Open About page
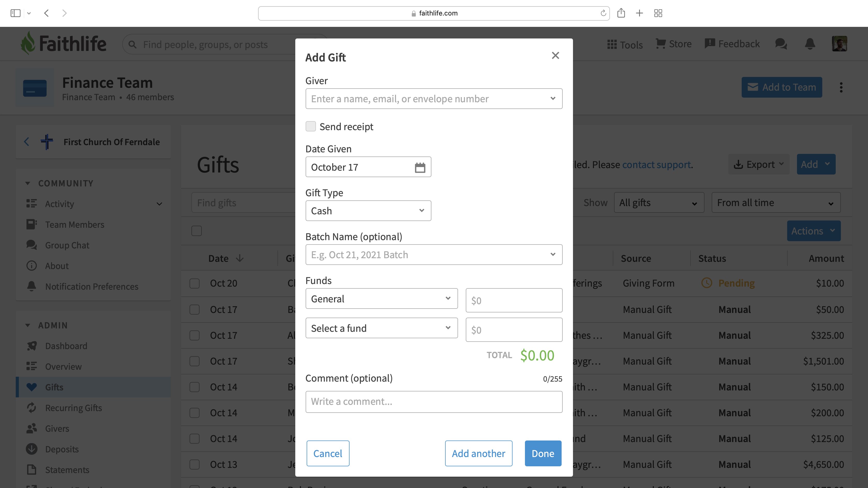Image resolution: width=868 pixels, height=488 pixels. click(x=57, y=266)
